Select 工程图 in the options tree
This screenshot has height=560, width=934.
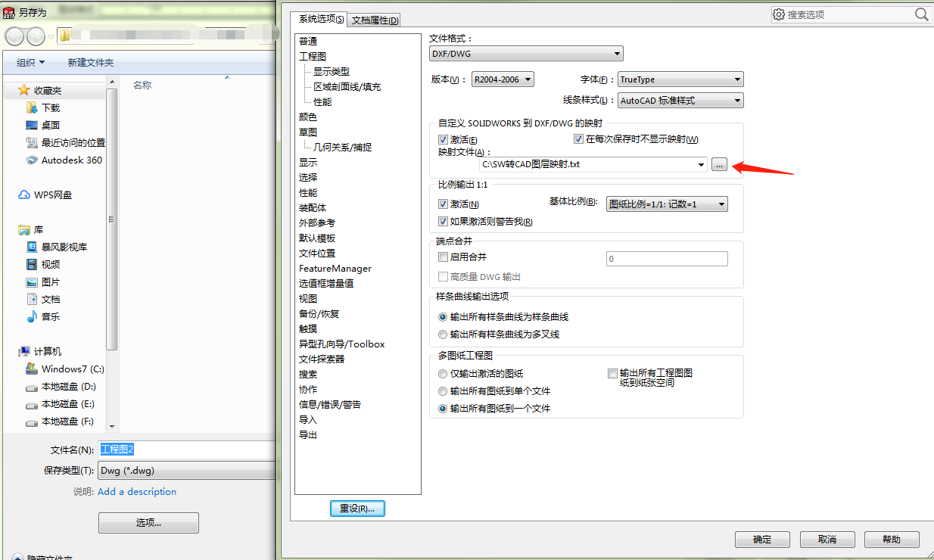[313, 57]
